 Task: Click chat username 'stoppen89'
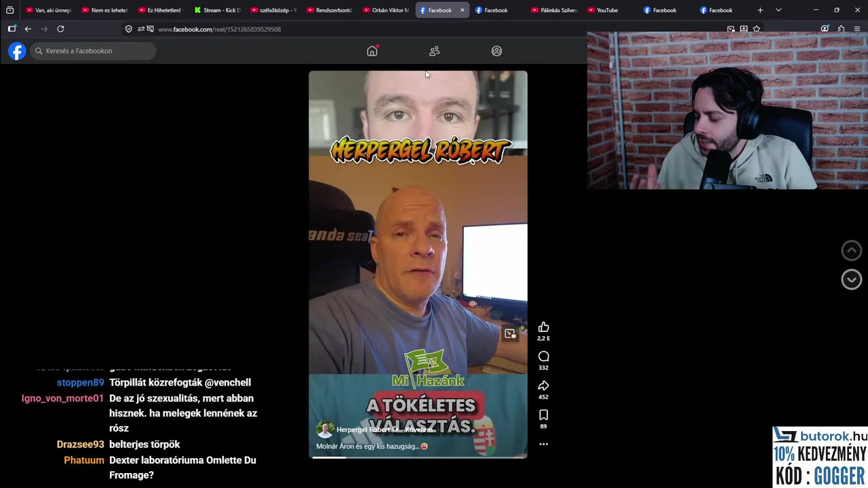click(x=81, y=382)
